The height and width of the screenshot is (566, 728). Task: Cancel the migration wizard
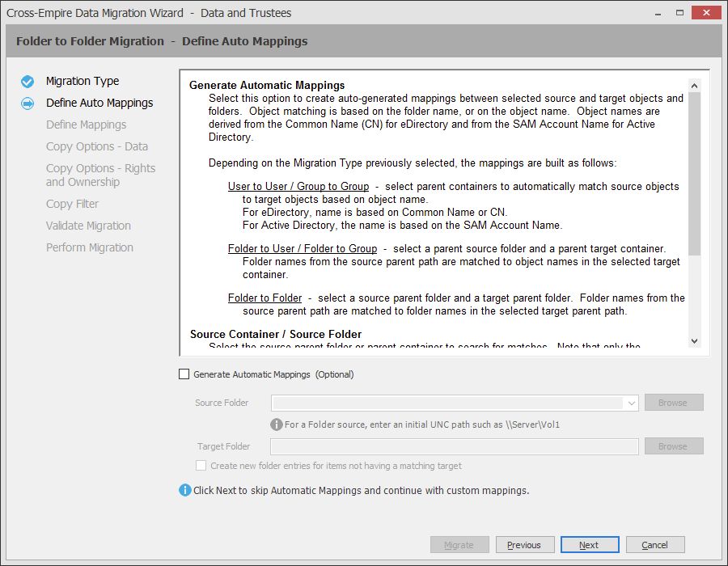(655, 545)
